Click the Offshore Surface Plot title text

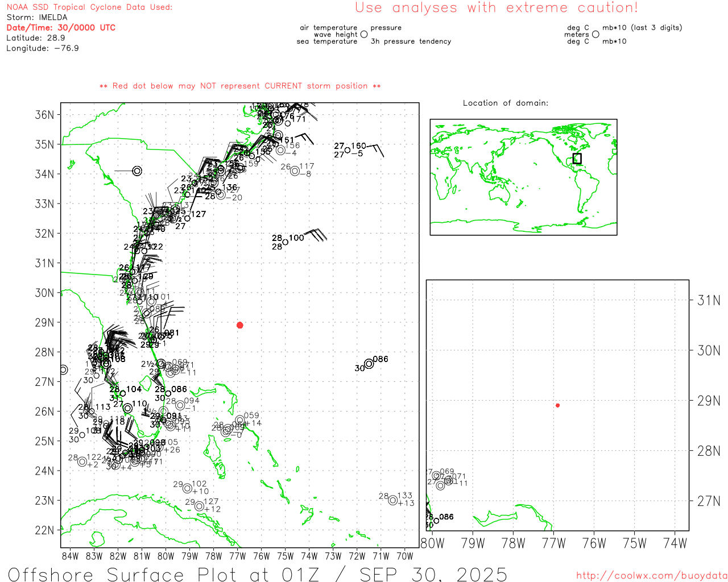257,574
